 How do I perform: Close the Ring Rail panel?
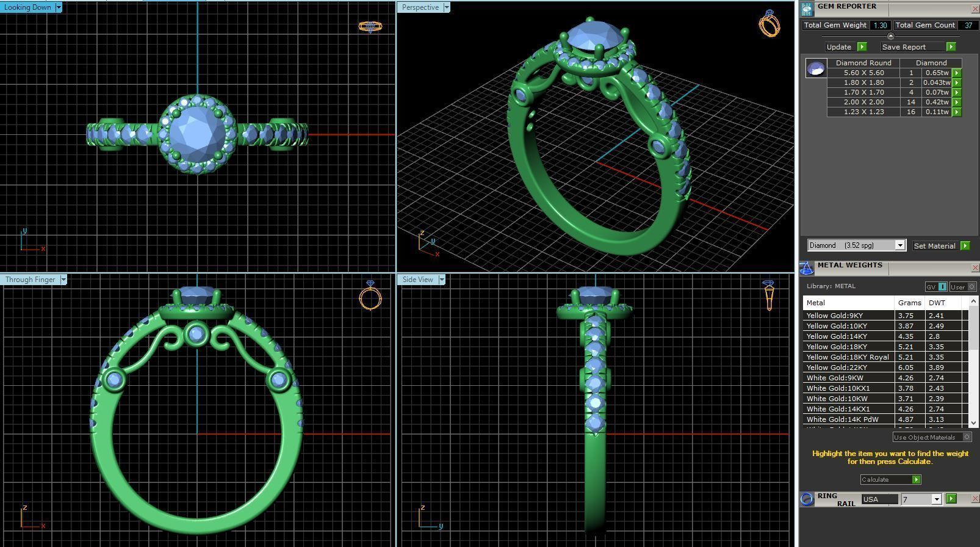[975, 499]
